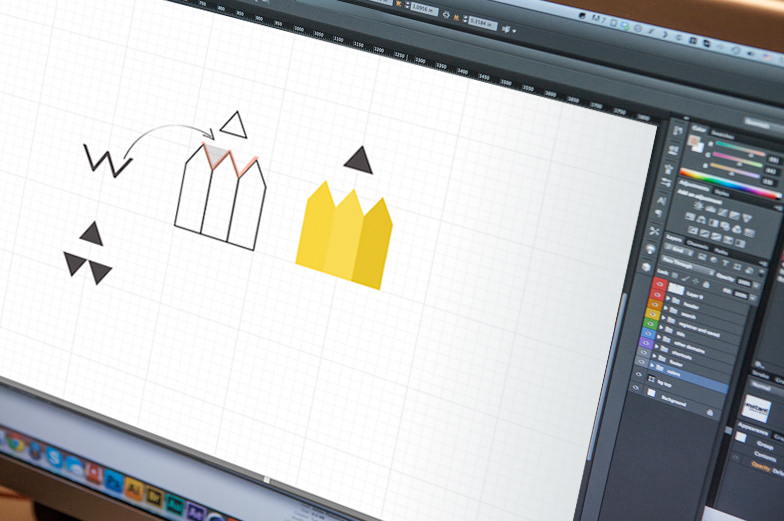The image size is (784, 521).
Task: Add a Channel Mixer adjustment
Action: 737,229
